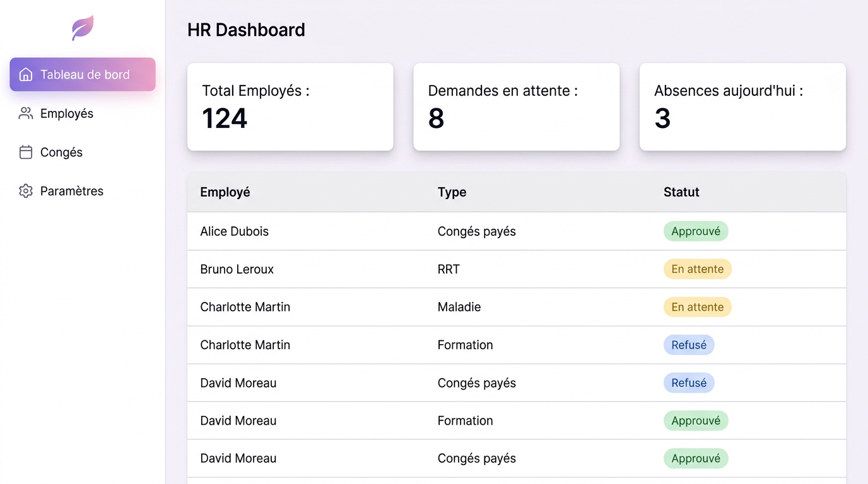Click the Statut column header
The width and height of the screenshot is (868, 484).
tap(681, 192)
